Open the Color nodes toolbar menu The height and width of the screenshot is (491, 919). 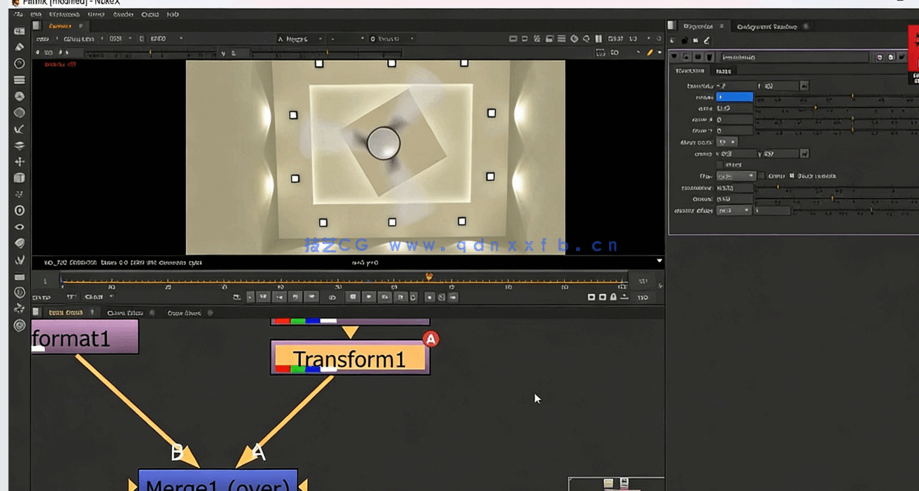(x=19, y=96)
